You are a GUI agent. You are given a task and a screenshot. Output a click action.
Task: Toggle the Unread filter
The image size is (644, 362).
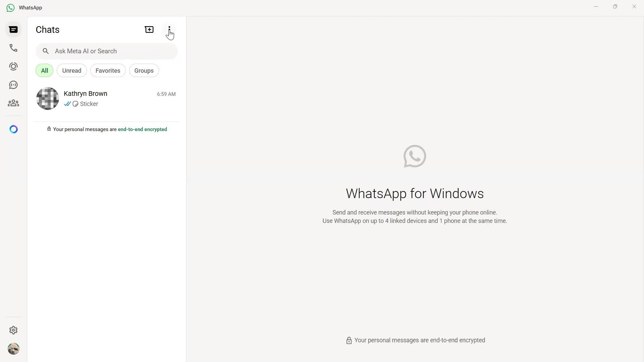pyautogui.click(x=71, y=70)
